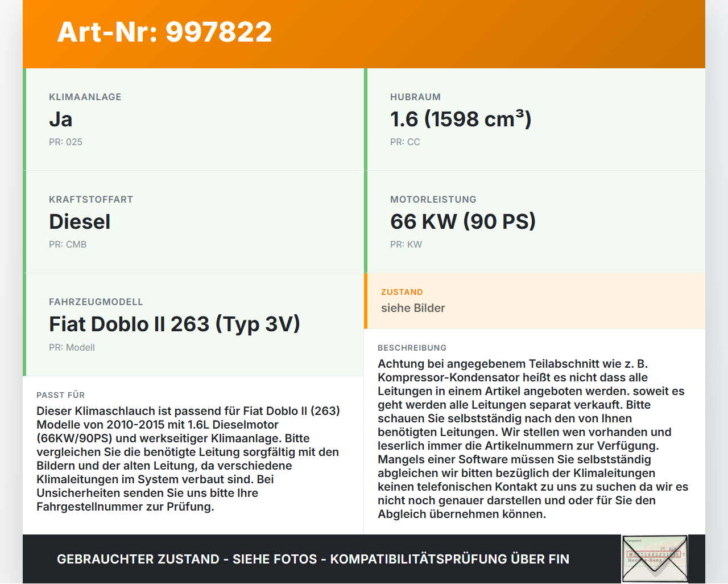Click the PR: CC code label

[405, 142]
